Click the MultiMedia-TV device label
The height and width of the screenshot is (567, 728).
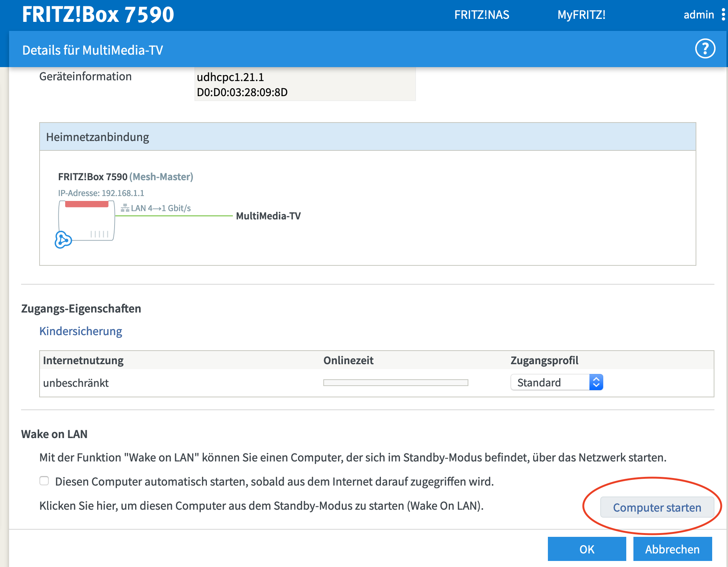[268, 216]
